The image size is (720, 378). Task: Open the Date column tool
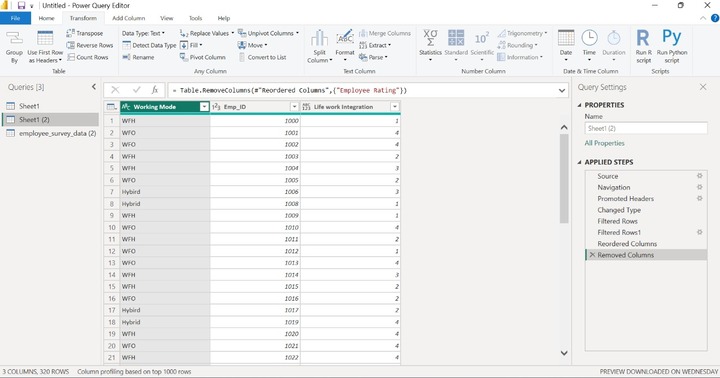coord(566,45)
